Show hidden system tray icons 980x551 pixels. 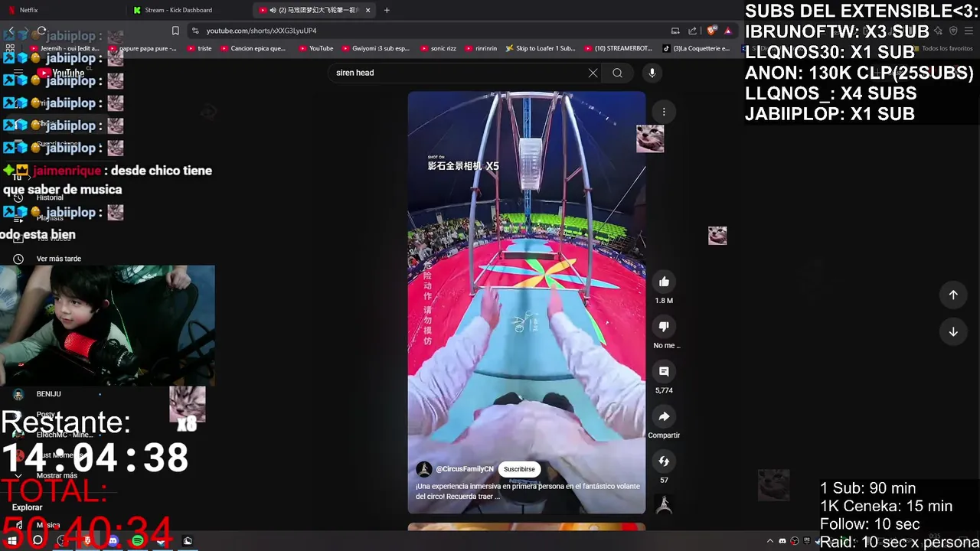pos(770,541)
